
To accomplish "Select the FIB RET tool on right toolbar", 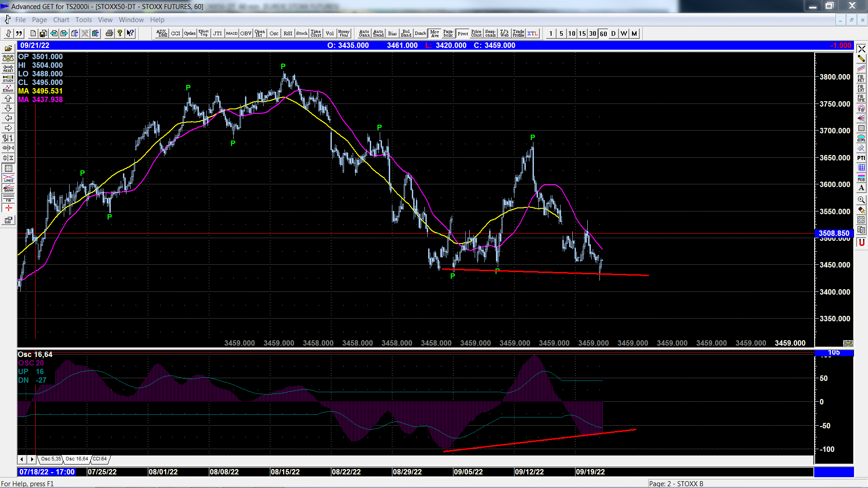I will pos(861,79).
